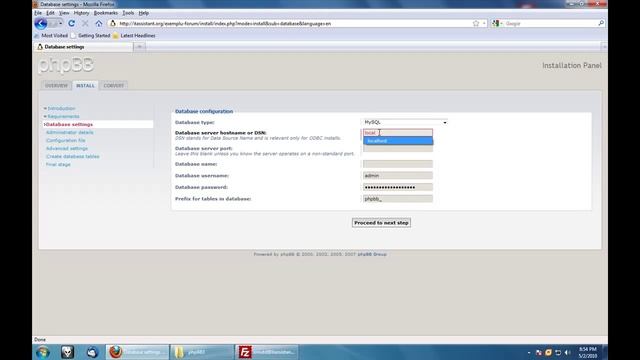
Task: Switch to the INSTALL tab
Action: coord(85,86)
